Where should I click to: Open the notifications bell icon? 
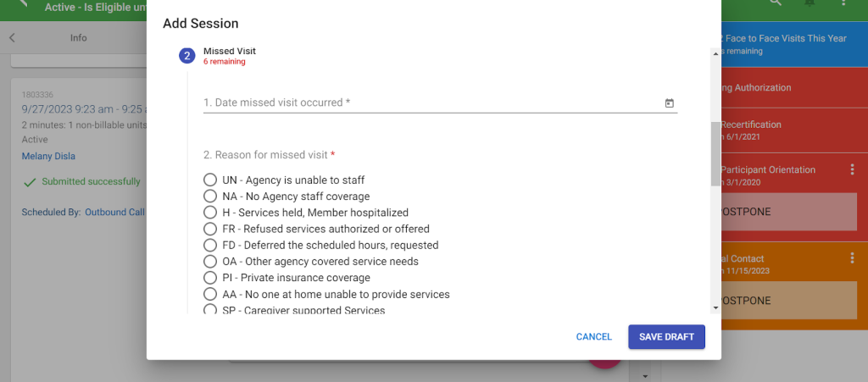tap(810, 4)
